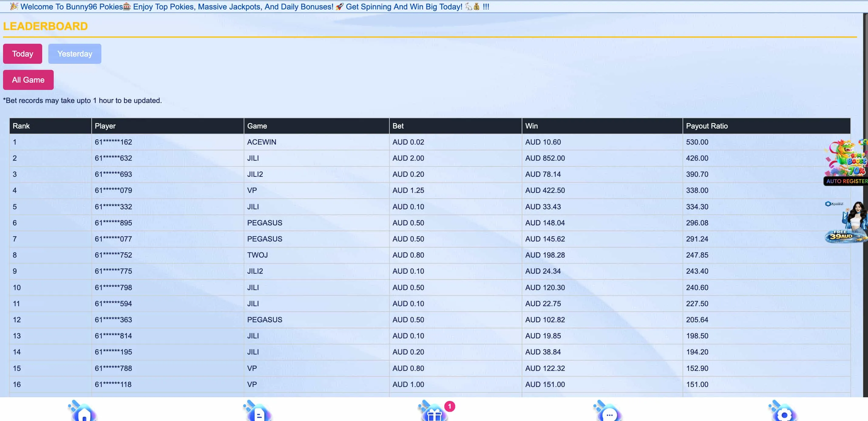Click the Payout Ratio column header
The width and height of the screenshot is (868, 421).
click(x=767, y=126)
